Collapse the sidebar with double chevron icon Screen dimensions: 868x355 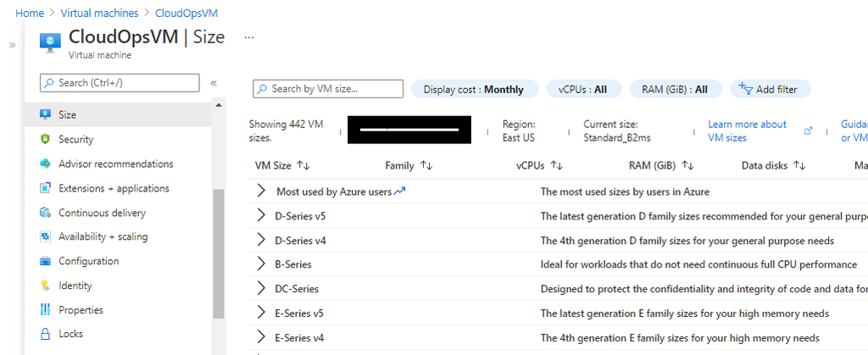point(214,84)
